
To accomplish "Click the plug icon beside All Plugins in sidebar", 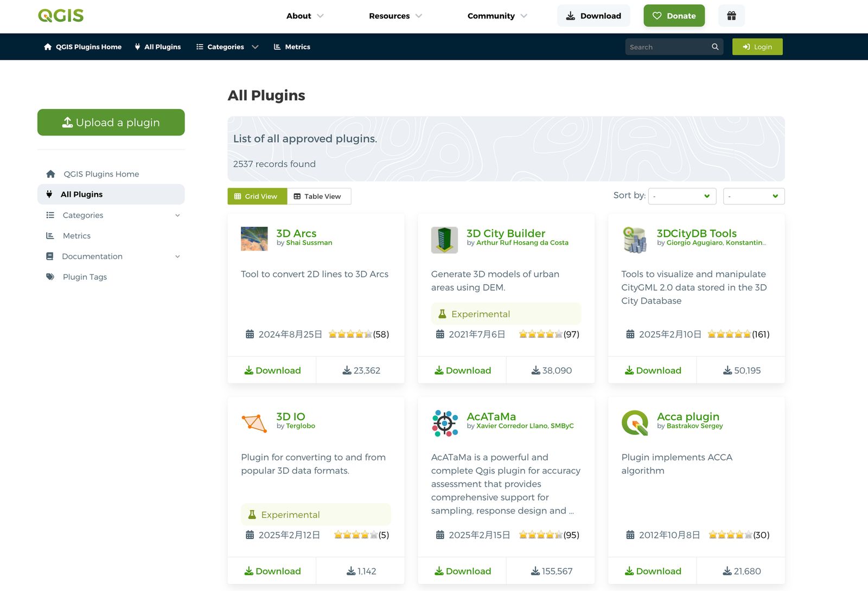I will click(x=49, y=194).
